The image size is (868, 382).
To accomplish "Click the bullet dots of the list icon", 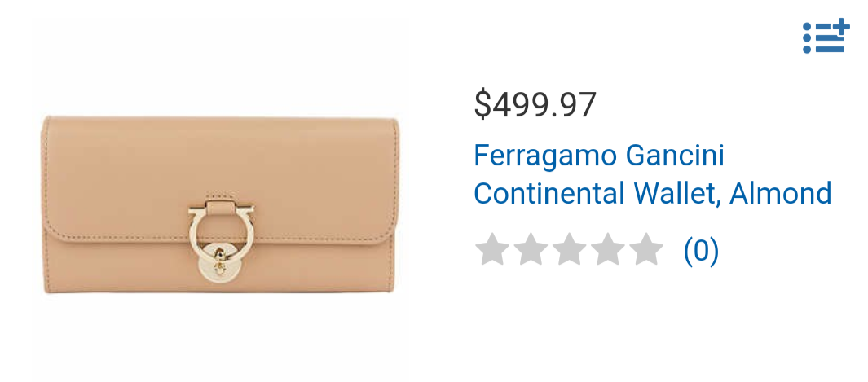I will tap(807, 37).
